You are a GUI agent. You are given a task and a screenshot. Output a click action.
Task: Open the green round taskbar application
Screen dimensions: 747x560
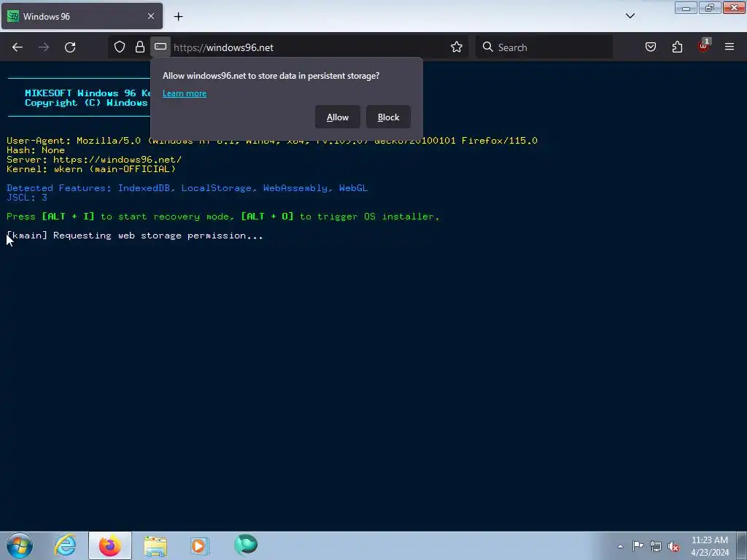click(246, 545)
